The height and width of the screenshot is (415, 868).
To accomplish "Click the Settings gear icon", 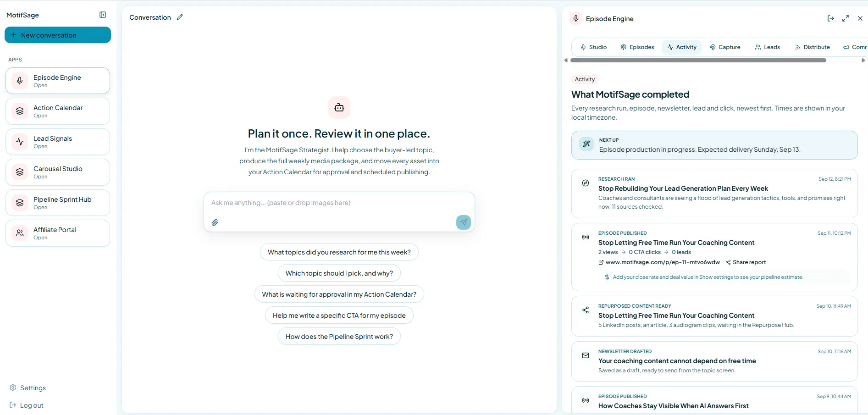I will [13, 387].
